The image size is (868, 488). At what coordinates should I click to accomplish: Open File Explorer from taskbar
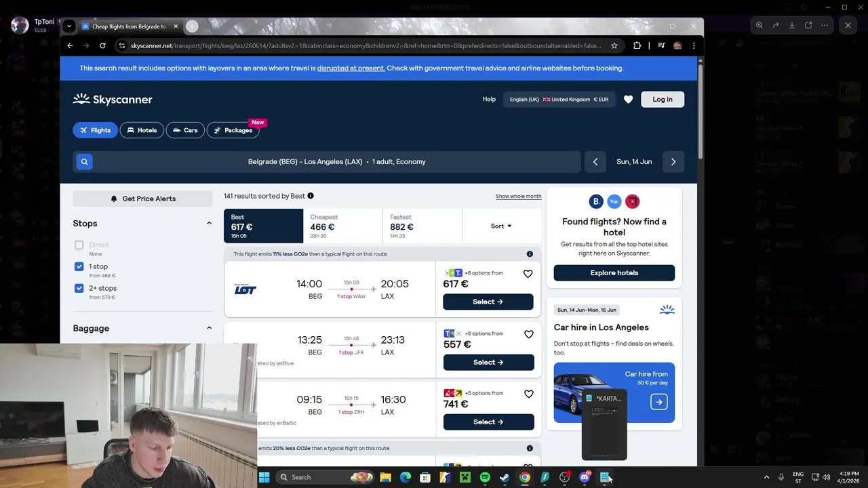pos(385,477)
